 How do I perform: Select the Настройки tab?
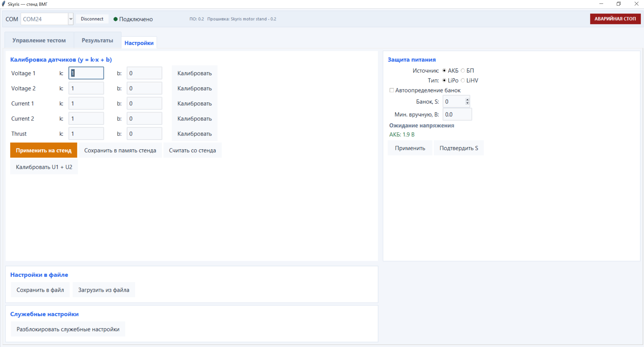pos(139,43)
